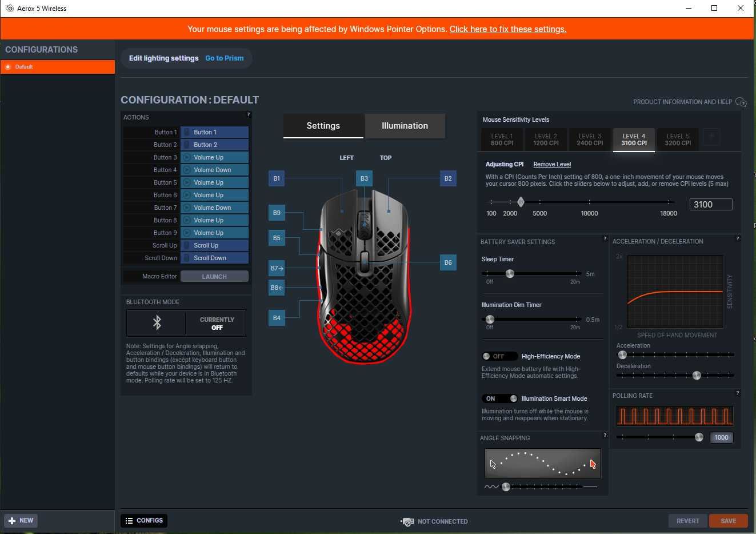The width and height of the screenshot is (756, 534).
Task: Select Level 2 1200 CPI tab
Action: 546,140
